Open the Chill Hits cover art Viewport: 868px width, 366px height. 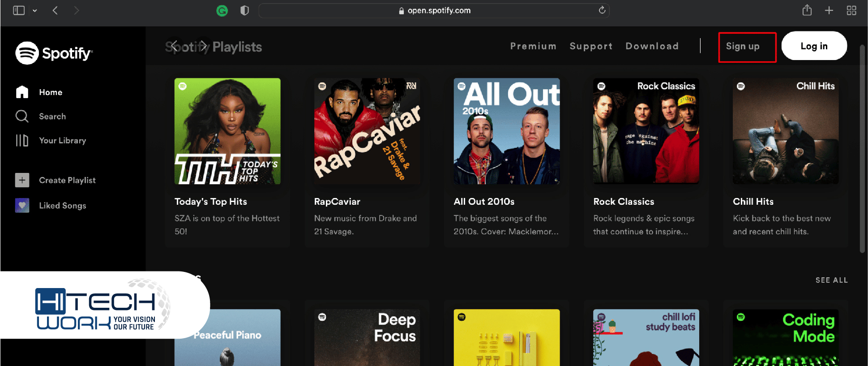click(786, 131)
